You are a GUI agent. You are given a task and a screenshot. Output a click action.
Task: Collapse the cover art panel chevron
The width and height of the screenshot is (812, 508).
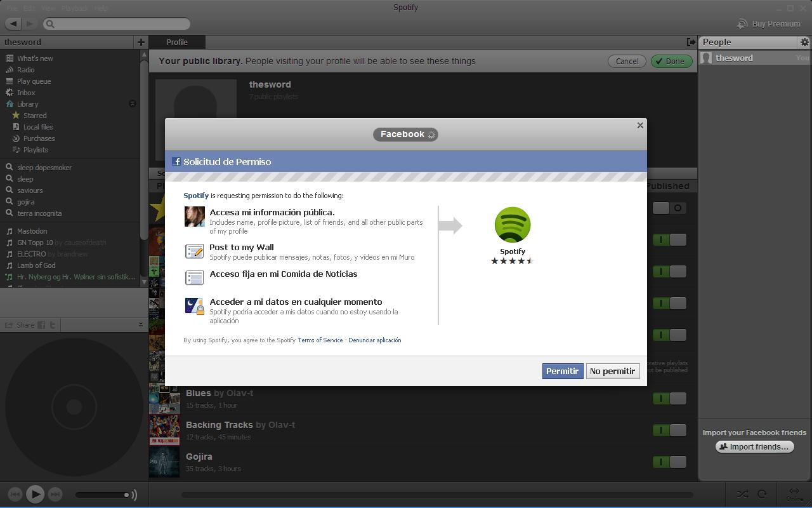pyautogui.click(x=141, y=324)
